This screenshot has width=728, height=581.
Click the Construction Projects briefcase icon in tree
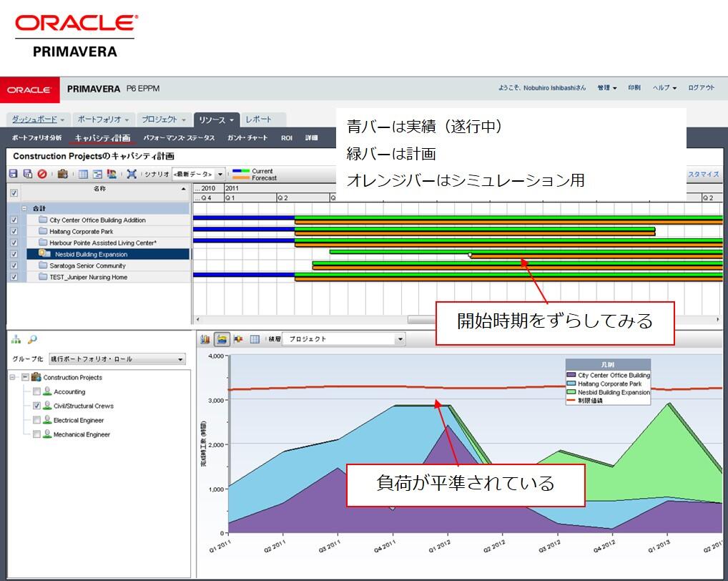coord(36,377)
